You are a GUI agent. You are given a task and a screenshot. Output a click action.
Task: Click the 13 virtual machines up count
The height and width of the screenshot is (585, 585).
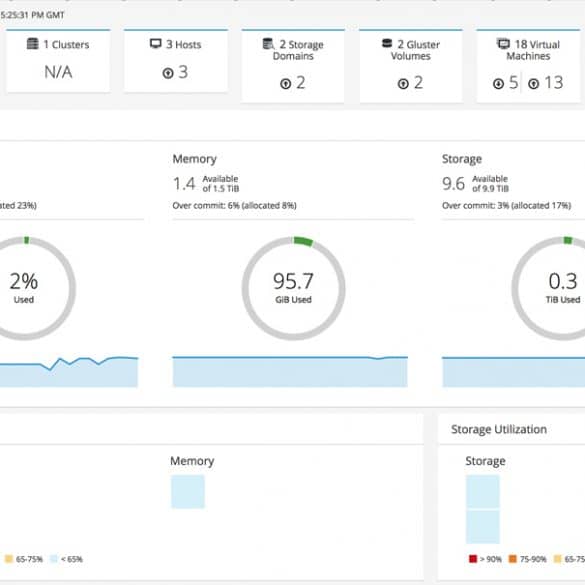pos(554,82)
